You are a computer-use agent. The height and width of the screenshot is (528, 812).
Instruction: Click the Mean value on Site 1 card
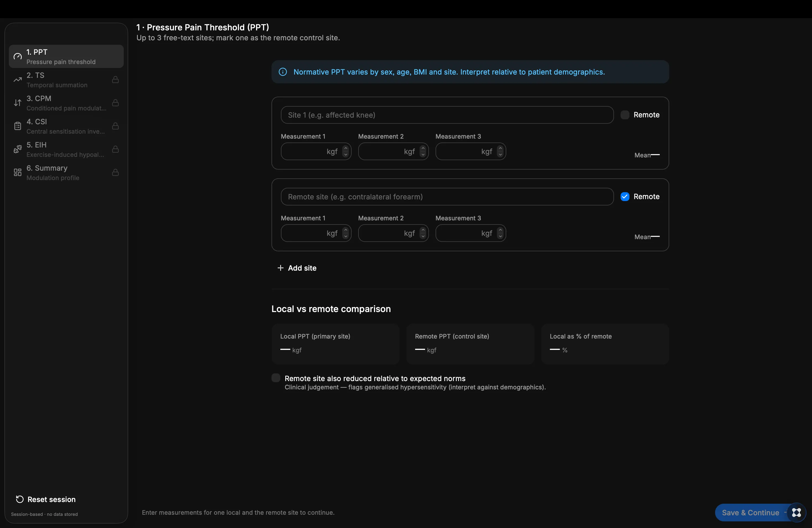point(655,155)
